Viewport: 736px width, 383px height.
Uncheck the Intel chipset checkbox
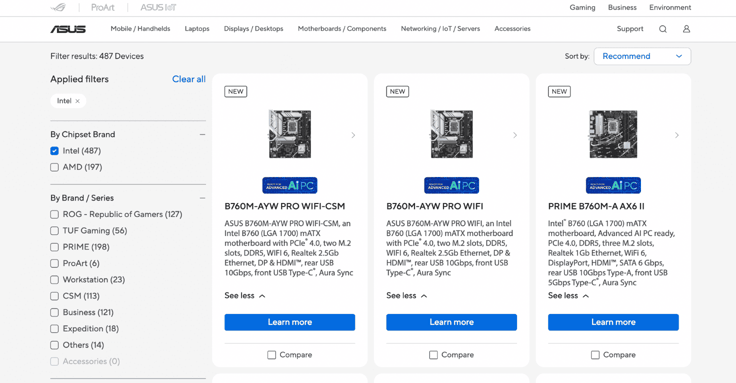(x=54, y=151)
